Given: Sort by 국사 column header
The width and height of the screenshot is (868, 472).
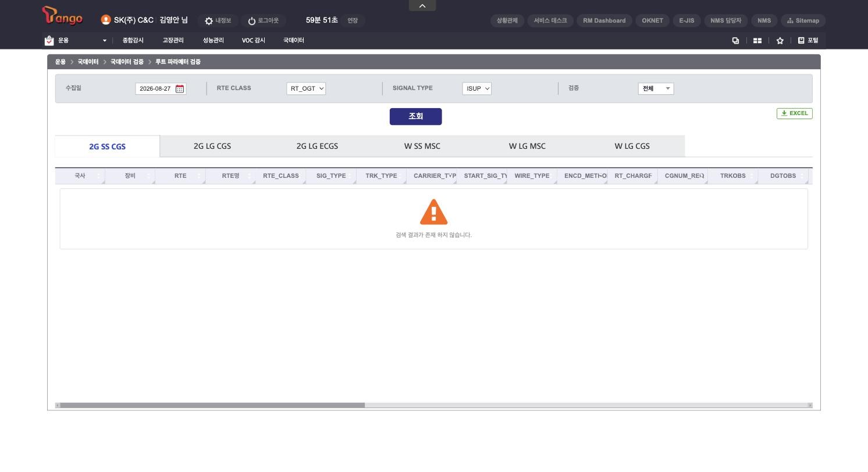Looking at the screenshot, I should point(80,176).
